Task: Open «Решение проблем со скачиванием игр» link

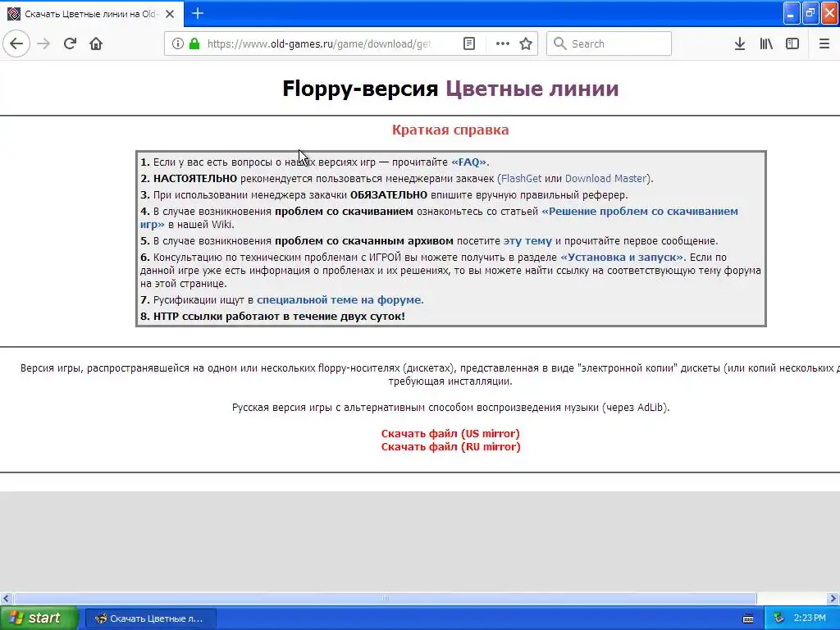Action: pyautogui.click(x=640, y=211)
